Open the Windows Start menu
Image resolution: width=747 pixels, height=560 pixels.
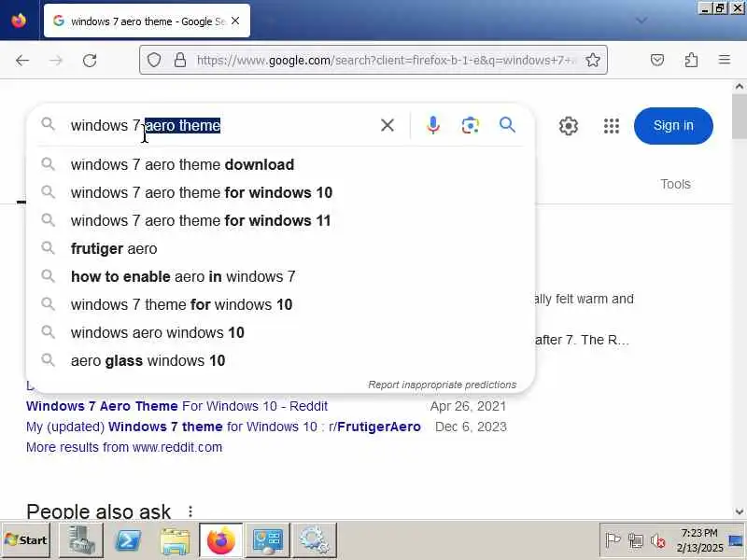tap(26, 540)
